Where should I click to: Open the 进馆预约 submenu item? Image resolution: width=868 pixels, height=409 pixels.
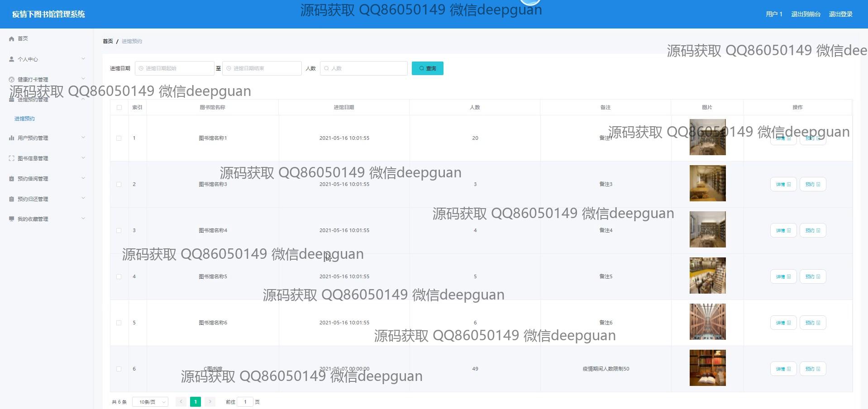coord(24,119)
